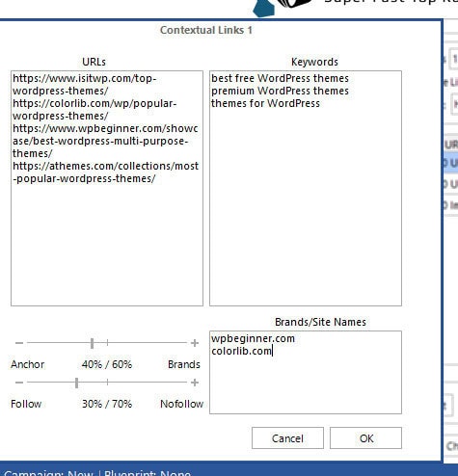Click the wpbeginner.com showcase URL entry
458x476 pixels.
click(105, 141)
